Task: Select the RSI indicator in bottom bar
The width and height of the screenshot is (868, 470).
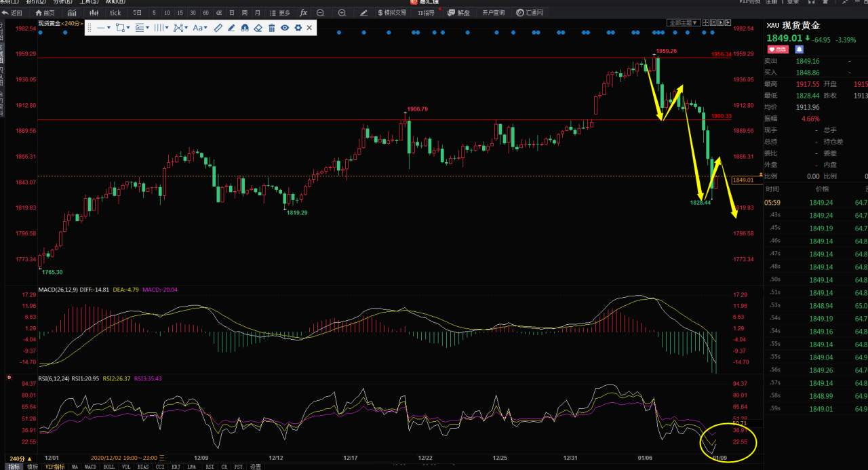Action: (210, 467)
